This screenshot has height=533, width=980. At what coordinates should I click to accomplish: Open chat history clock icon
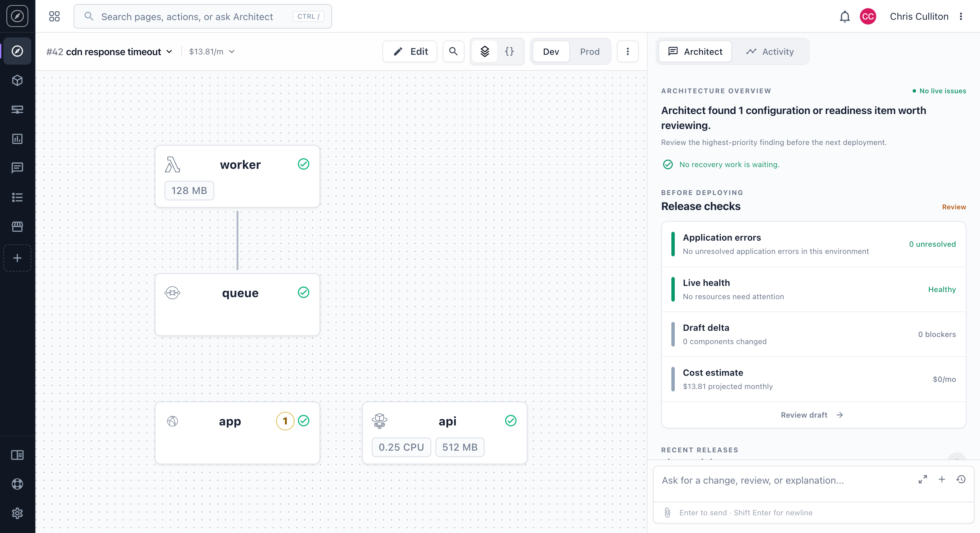click(x=961, y=479)
